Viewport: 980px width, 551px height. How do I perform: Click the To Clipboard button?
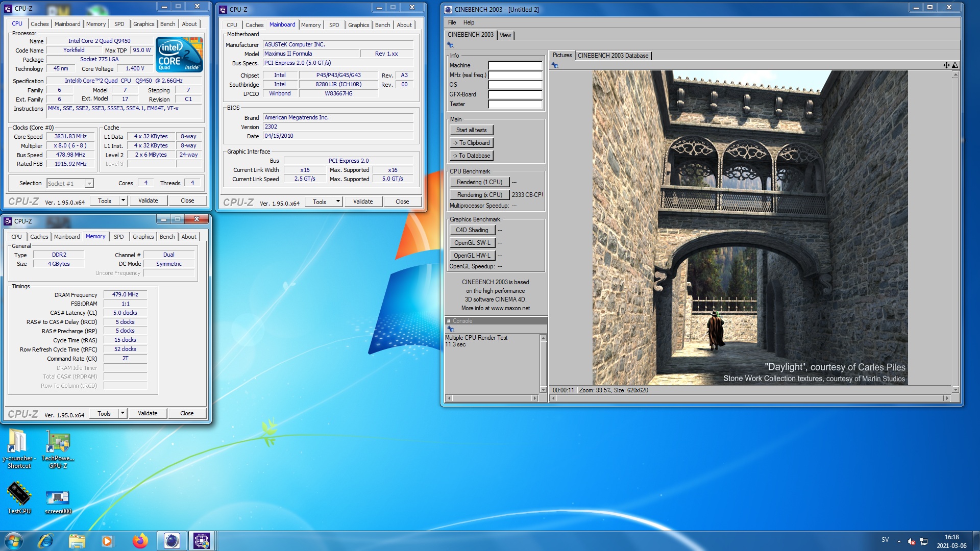471,143
